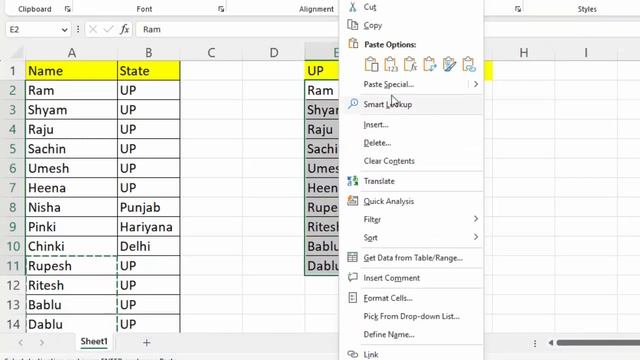
Task: Choose Paste Transpose icon
Action: coord(430,64)
